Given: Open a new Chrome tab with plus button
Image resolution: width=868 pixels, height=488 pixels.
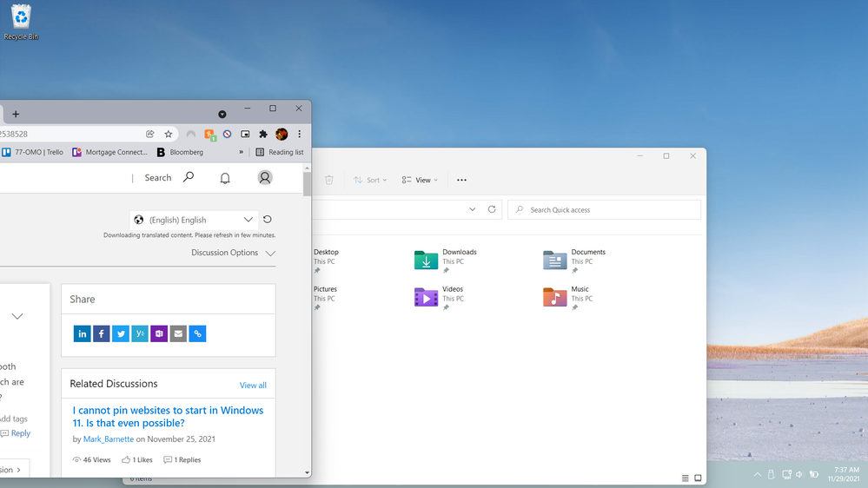Looking at the screenshot, I should click(16, 114).
